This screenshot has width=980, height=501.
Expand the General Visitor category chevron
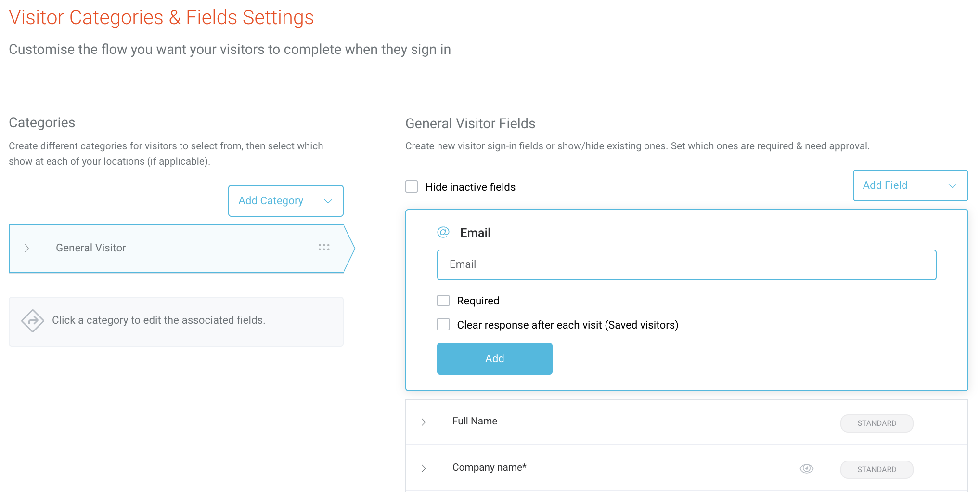click(x=27, y=248)
